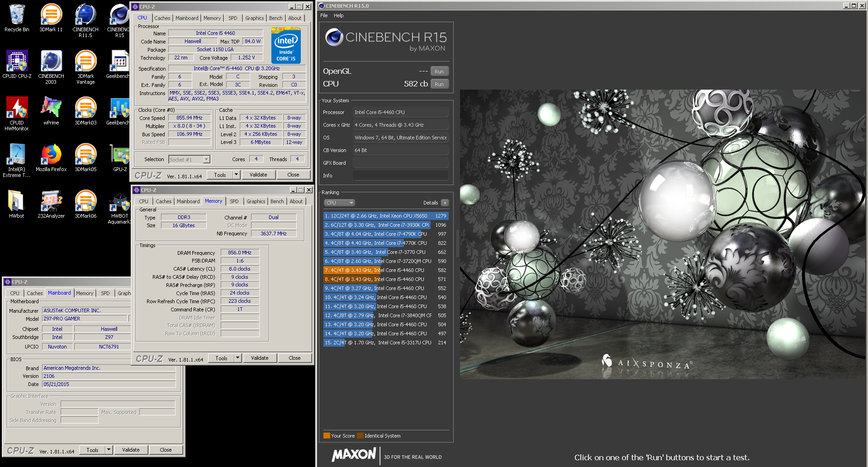868x467 pixels.
Task: Select Graphics tab in Memory CPU-Z window
Action: 256,201
